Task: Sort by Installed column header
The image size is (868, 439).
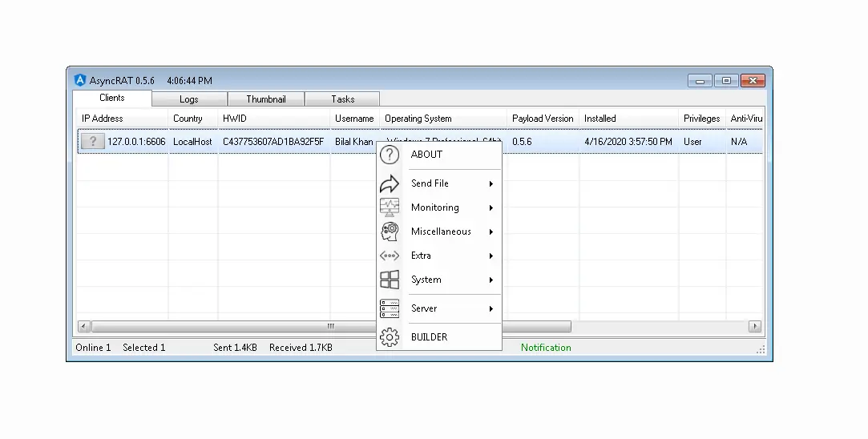Action: 629,119
